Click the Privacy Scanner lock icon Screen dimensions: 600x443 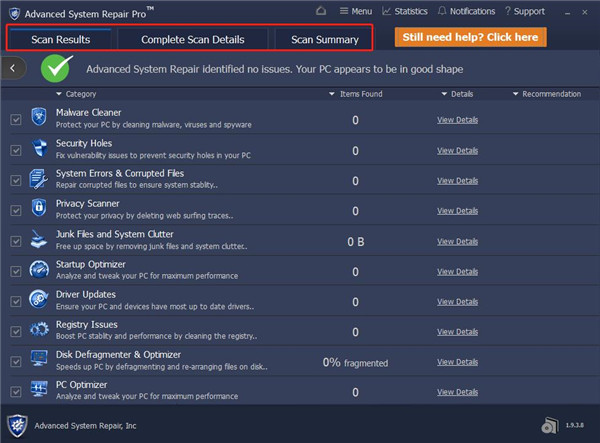38,209
